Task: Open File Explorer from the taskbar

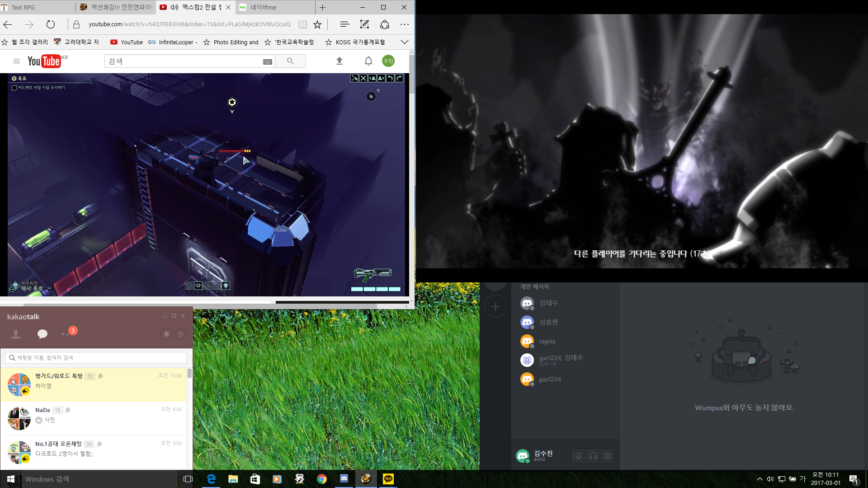Action: point(233,479)
